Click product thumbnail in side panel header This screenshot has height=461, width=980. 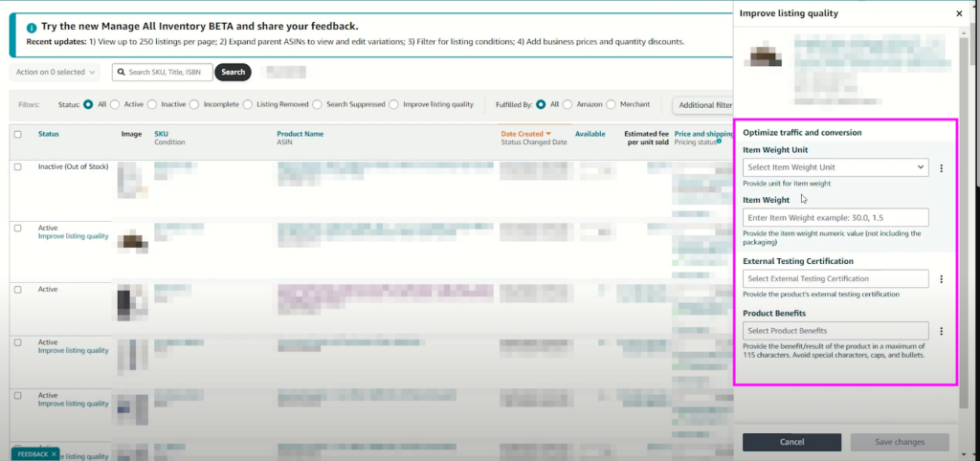pos(763,56)
